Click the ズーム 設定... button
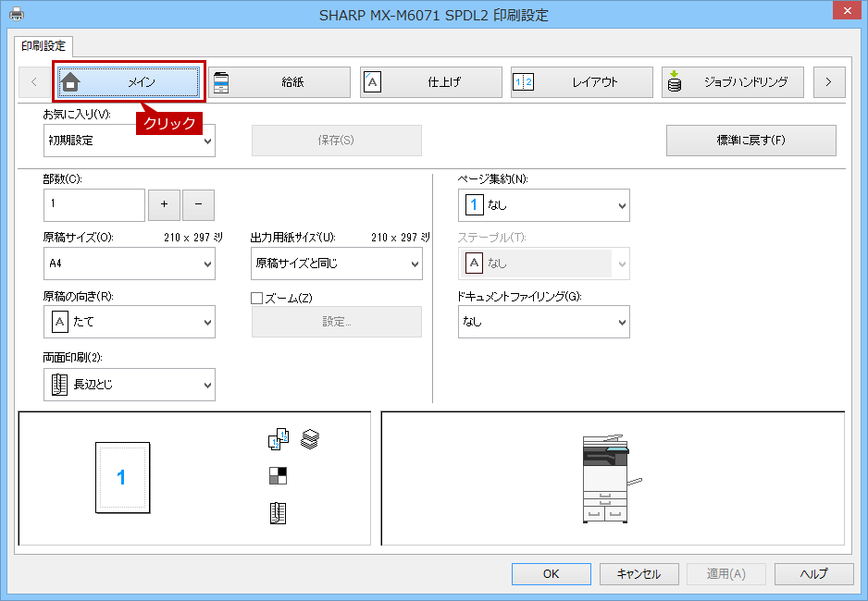Screen dimensions: 868x601 coord(337,322)
